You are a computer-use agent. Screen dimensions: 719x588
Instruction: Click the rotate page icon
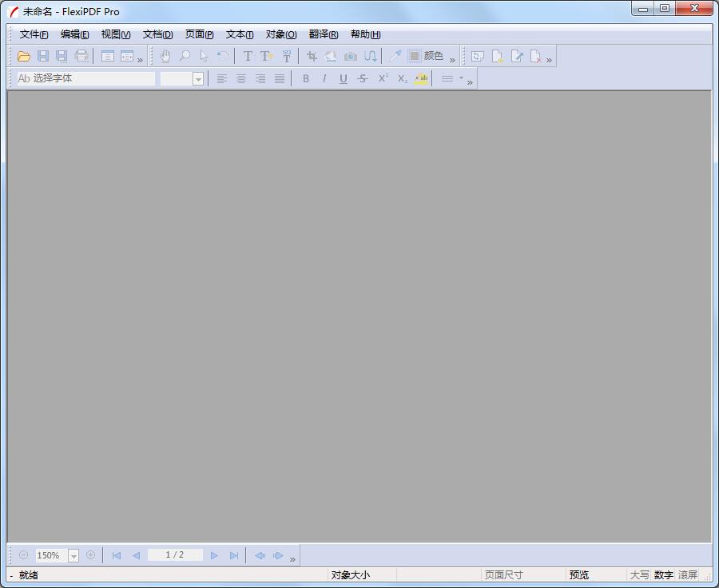[x=478, y=57]
